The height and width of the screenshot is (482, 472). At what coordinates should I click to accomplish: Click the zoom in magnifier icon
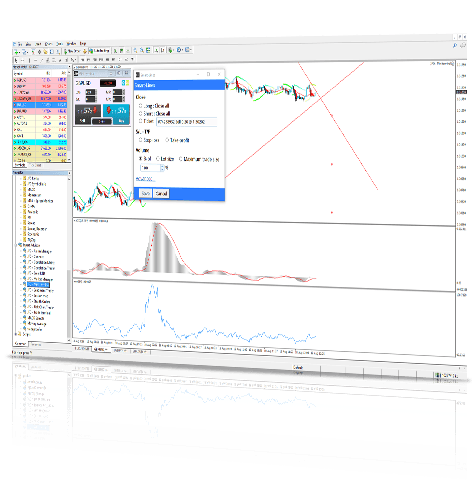pos(136,50)
